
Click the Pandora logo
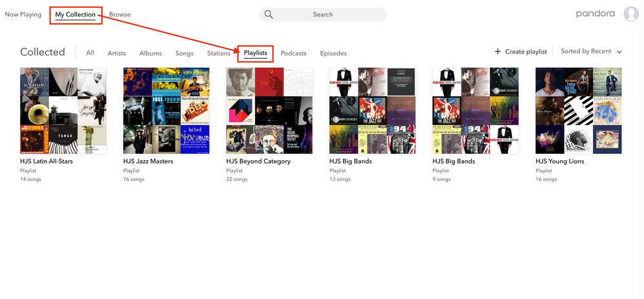click(596, 14)
